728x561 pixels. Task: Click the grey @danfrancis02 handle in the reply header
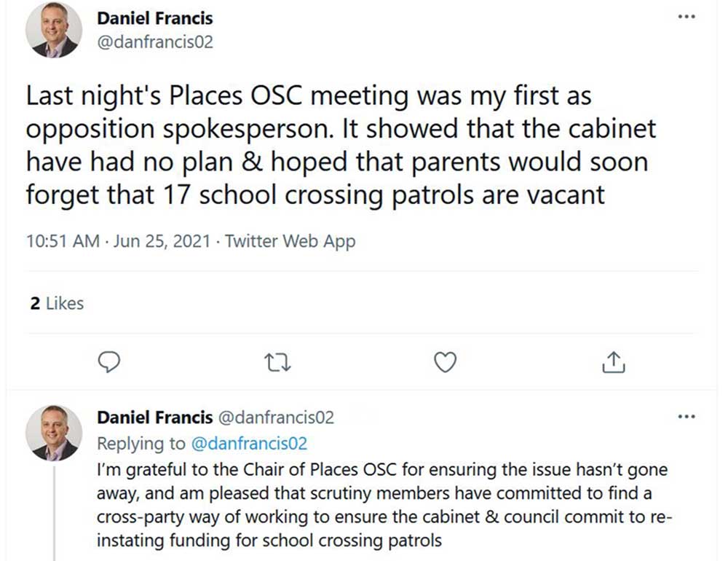tap(275, 417)
